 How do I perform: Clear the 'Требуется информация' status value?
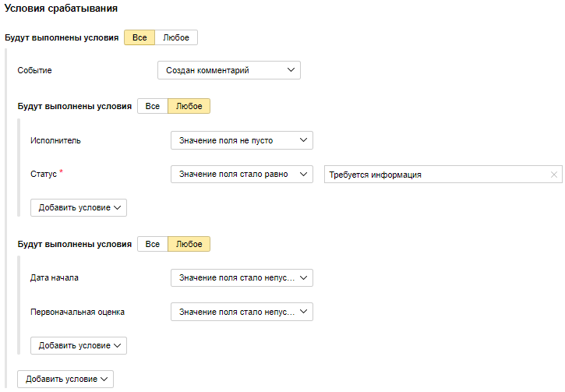(554, 175)
